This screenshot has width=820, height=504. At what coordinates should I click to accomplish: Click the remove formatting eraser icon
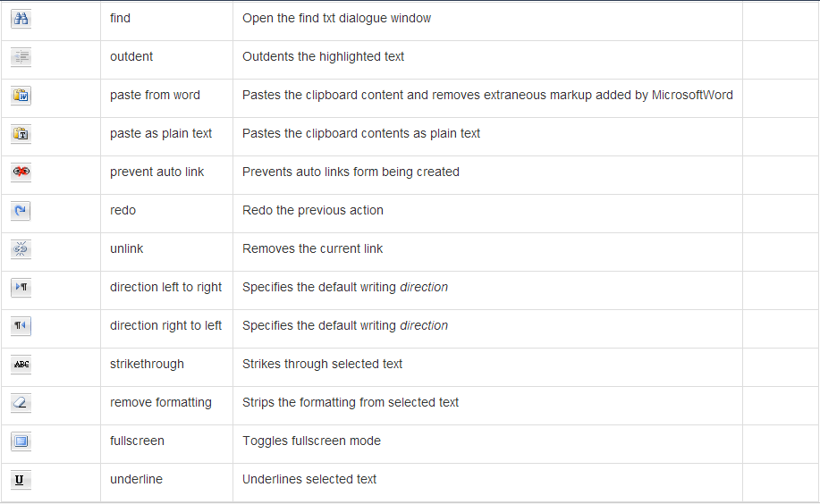point(21,403)
